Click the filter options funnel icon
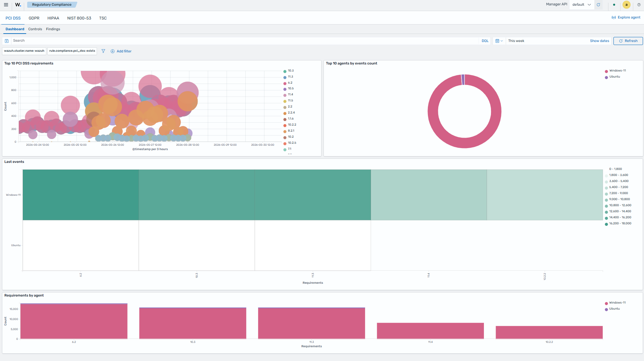Screen dimensions: 644x361 point(103,51)
